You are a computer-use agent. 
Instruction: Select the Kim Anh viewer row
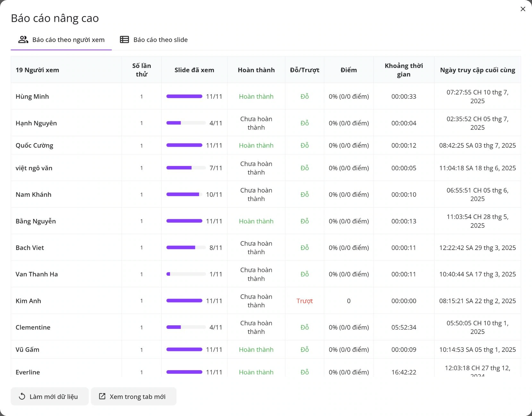pyautogui.click(x=28, y=301)
